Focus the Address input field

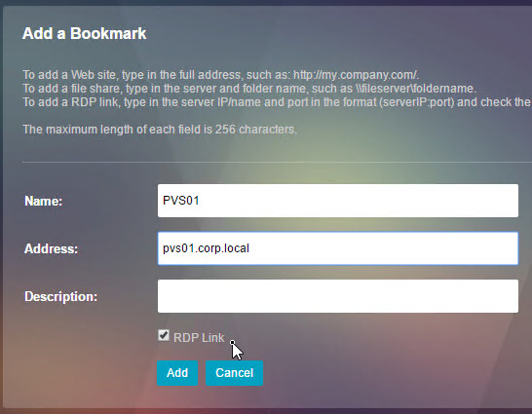coord(338,248)
